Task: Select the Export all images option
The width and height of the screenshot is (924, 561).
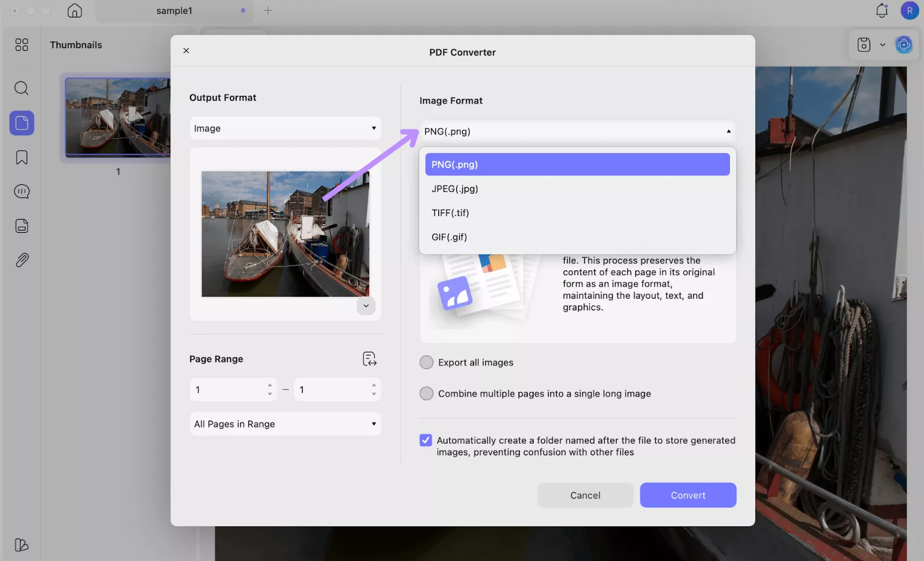Action: pyautogui.click(x=426, y=362)
